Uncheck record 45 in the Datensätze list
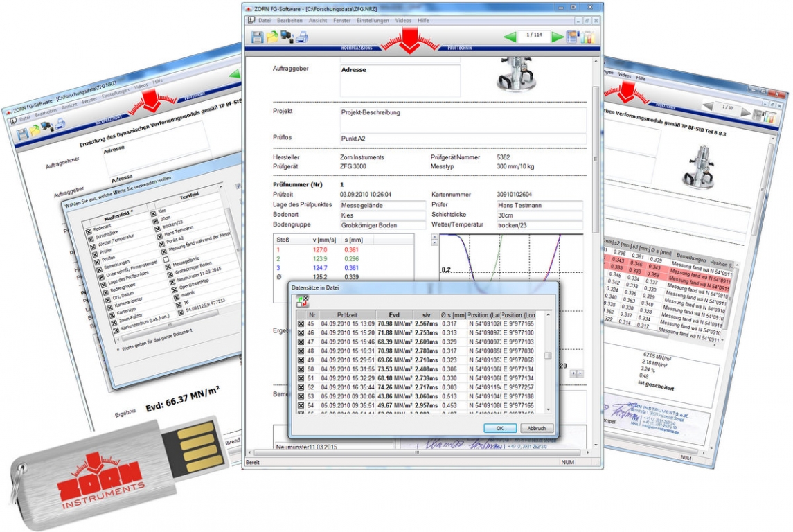 (301, 324)
